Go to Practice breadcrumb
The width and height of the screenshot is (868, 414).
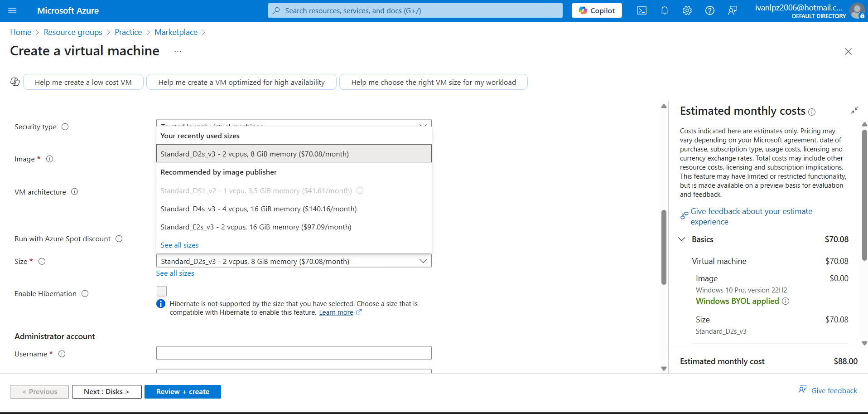point(128,32)
